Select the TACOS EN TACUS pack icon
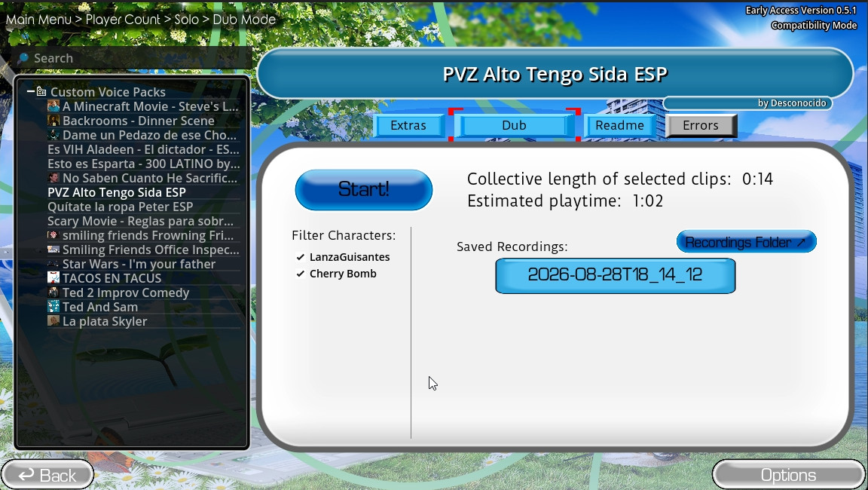This screenshot has height=490, width=868. click(53, 278)
